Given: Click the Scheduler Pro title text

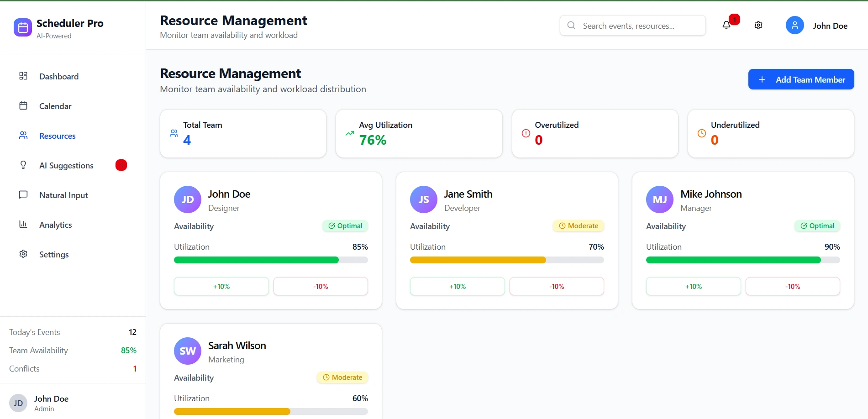Looking at the screenshot, I should 70,23.
